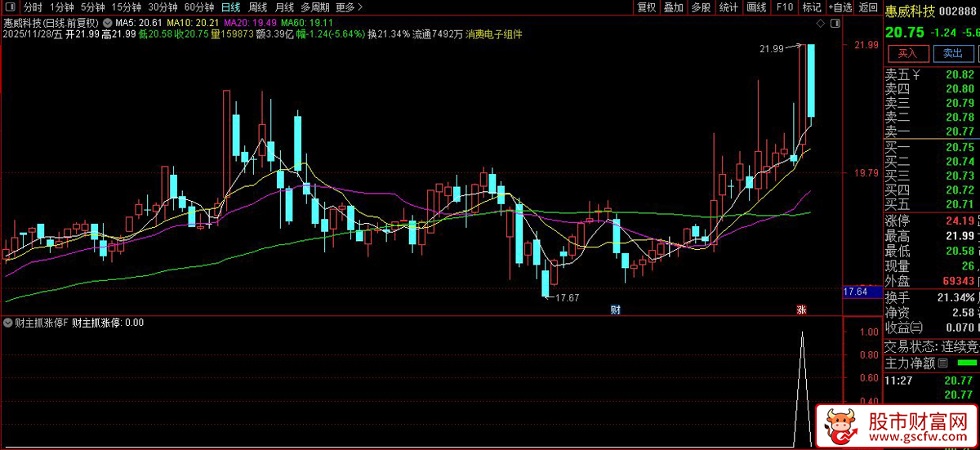Click the 涨停 price 24.19

(960, 221)
